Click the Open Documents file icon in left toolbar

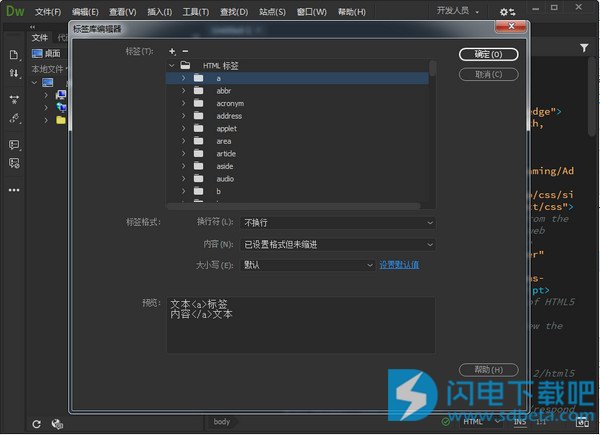[14, 54]
